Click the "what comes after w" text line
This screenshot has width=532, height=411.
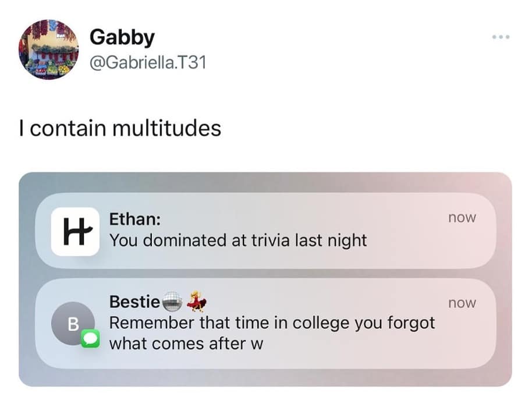[186, 343]
